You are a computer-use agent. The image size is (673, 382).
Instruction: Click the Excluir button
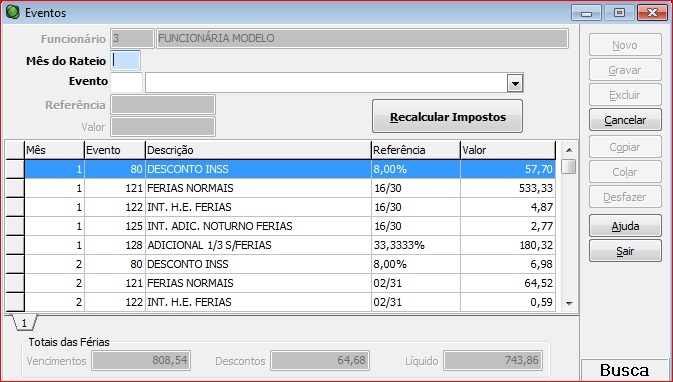(625, 95)
